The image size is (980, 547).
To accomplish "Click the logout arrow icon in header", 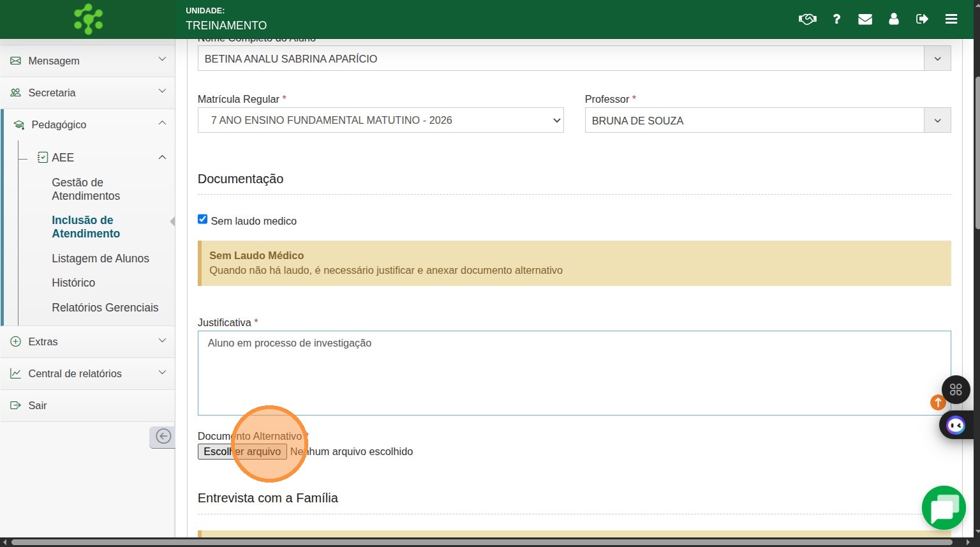I will point(922,19).
